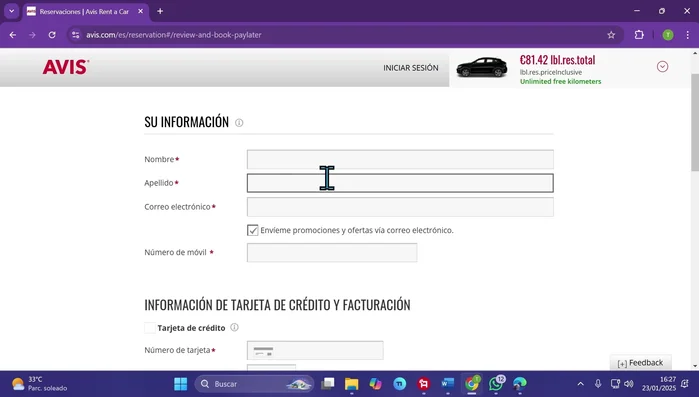Open the weather widget showing 33°C
The height and width of the screenshot is (397, 699).
click(39, 384)
